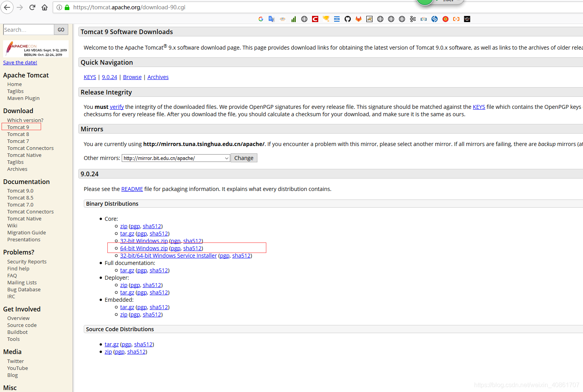Open the sunburst feather bookmark icon
The image size is (583, 392).
(283, 19)
